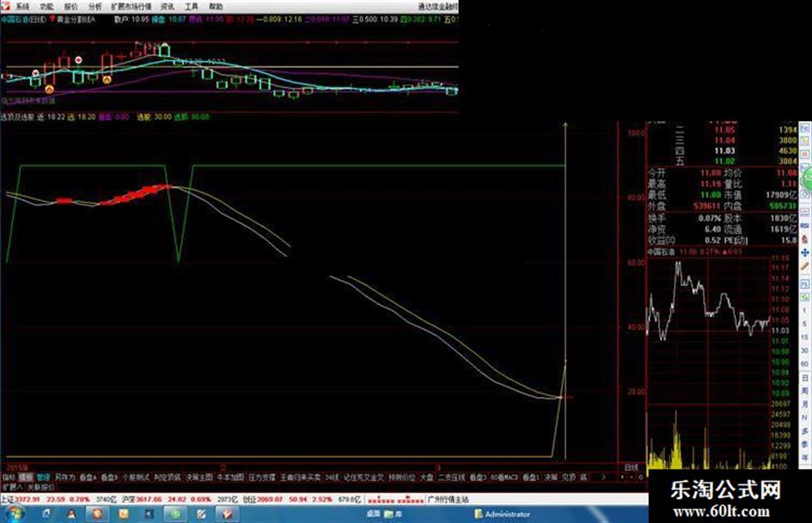Open the 帮助 menu

tap(216, 7)
